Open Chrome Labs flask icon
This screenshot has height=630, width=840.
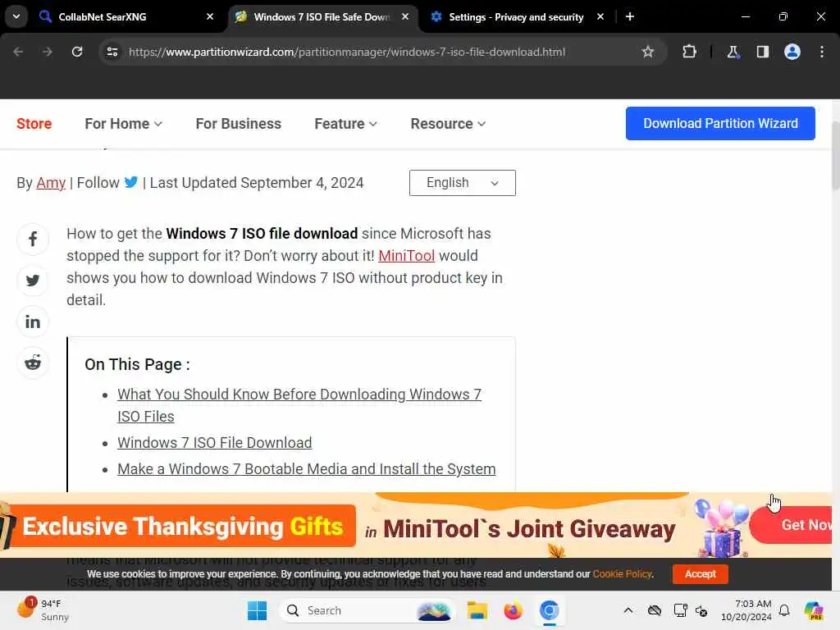click(733, 52)
